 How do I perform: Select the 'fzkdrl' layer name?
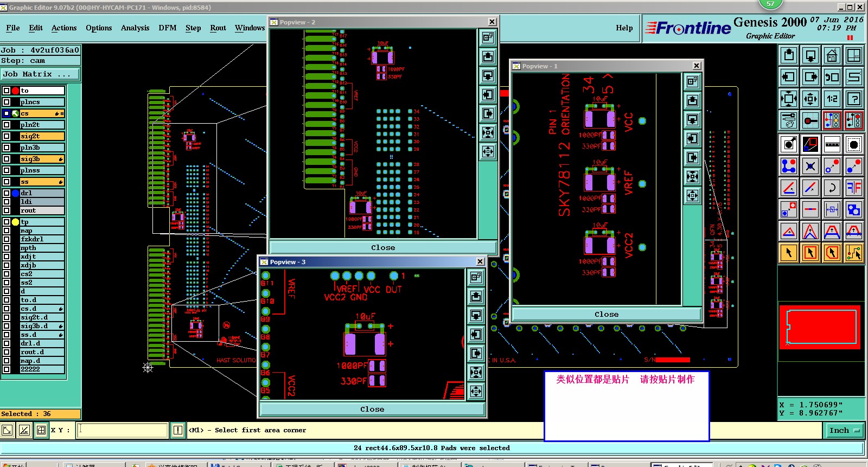pyautogui.click(x=42, y=239)
